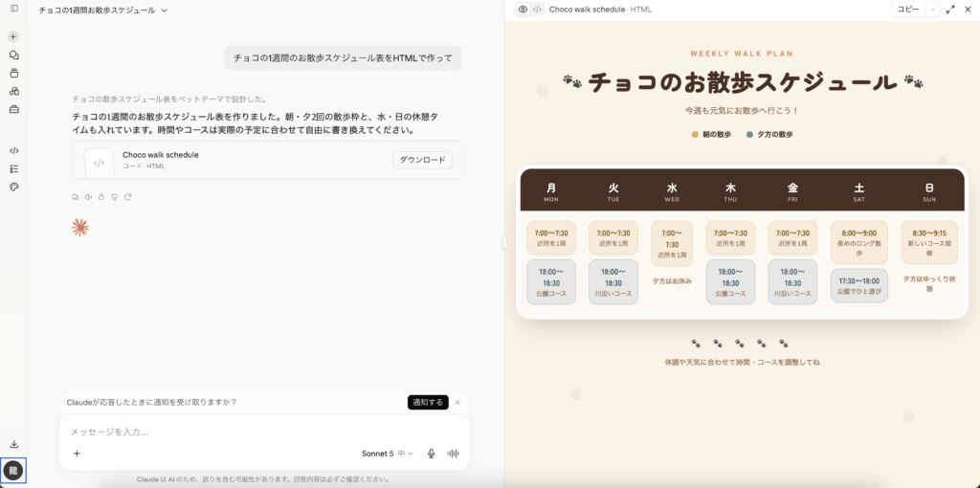Image resolution: width=980 pixels, height=488 pixels.
Task: Click the orange 朝の散歩 legend dot
Action: 695,134
